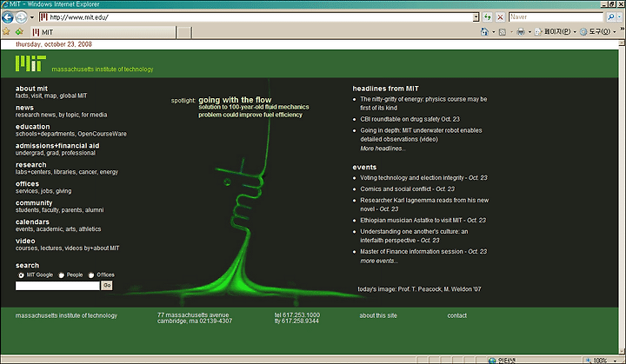Click the red Stop loading button
This screenshot has width=626, height=364.
(x=500, y=17)
